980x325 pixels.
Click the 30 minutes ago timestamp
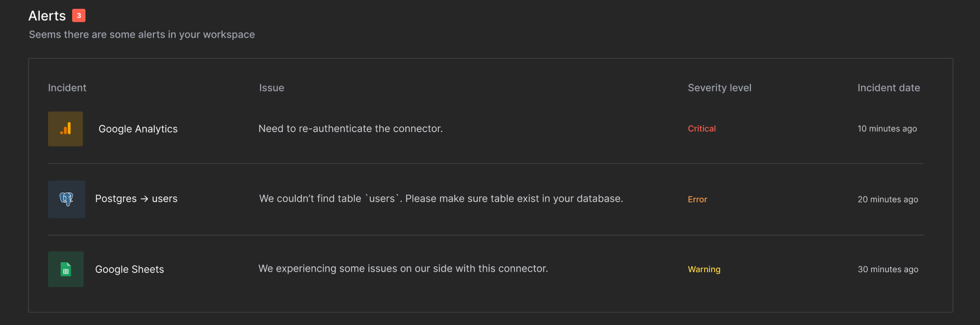tap(887, 269)
